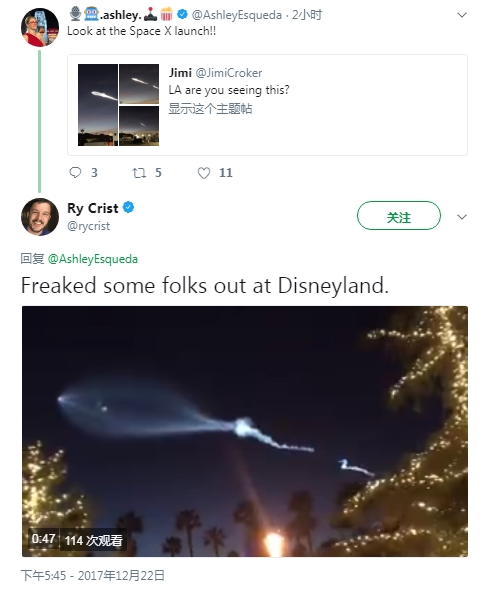
Task: Play the Disneyland rocket trail video
Action: pos(245,431)
